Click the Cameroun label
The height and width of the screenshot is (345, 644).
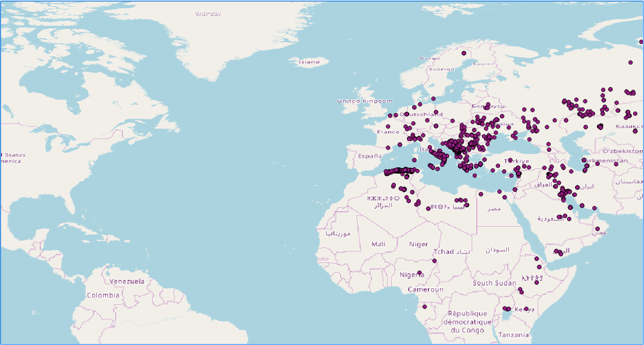click(425, 289)
